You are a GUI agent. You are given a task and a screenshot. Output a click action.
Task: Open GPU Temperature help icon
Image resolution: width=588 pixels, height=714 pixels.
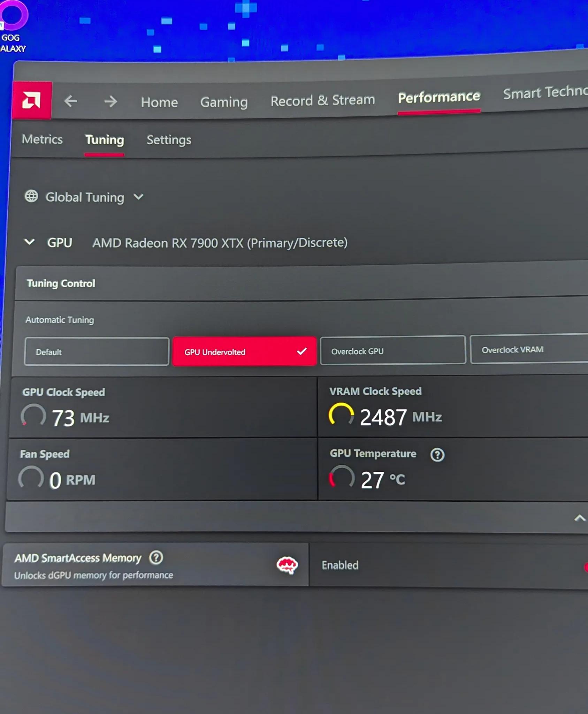coord(437,455)
